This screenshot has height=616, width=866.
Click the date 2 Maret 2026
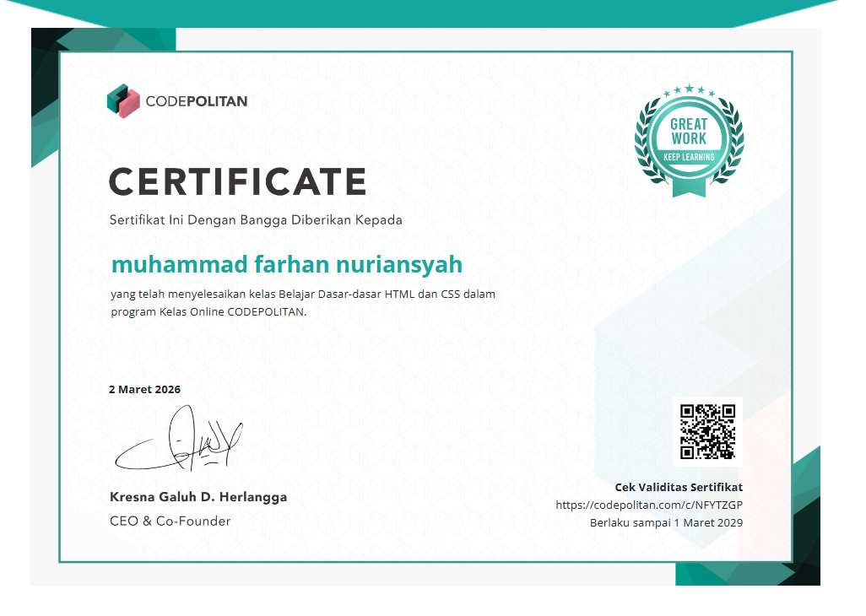pos(144,389)
